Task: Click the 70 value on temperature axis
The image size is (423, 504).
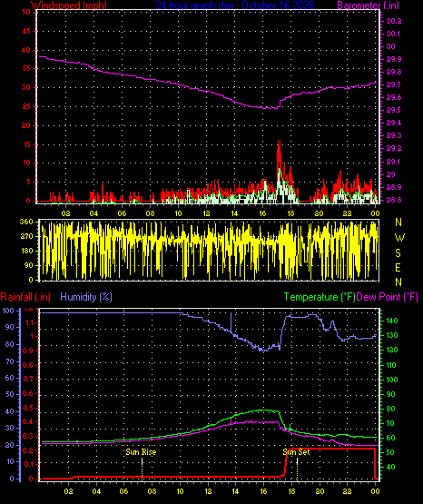Action: point(390,423)
